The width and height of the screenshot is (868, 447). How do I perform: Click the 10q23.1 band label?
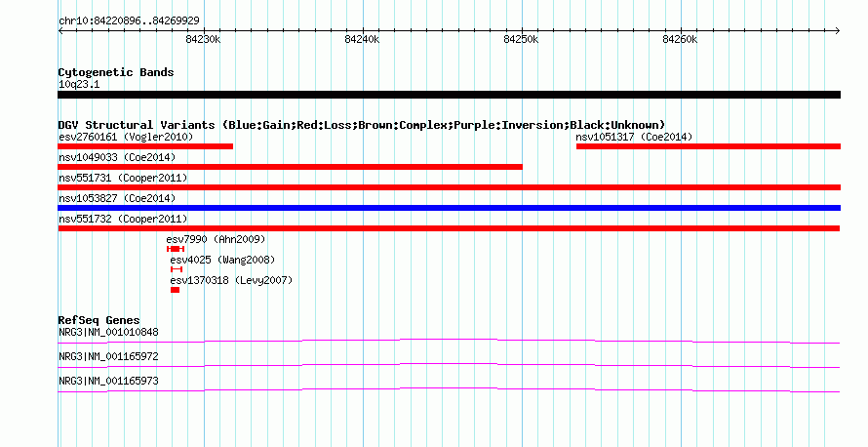79,85
